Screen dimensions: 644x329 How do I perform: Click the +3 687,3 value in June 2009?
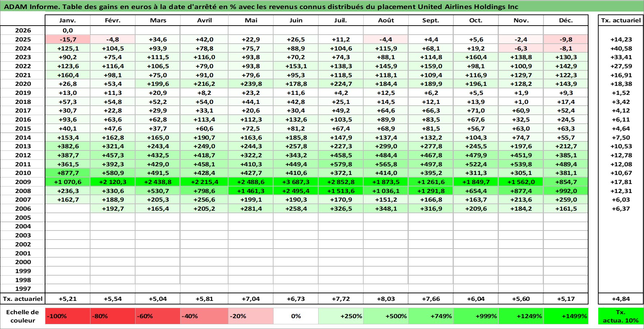coord(296,182)
